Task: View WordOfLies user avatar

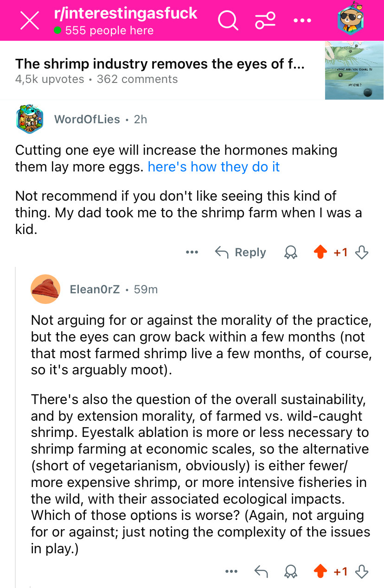Action: click(30, 119)
